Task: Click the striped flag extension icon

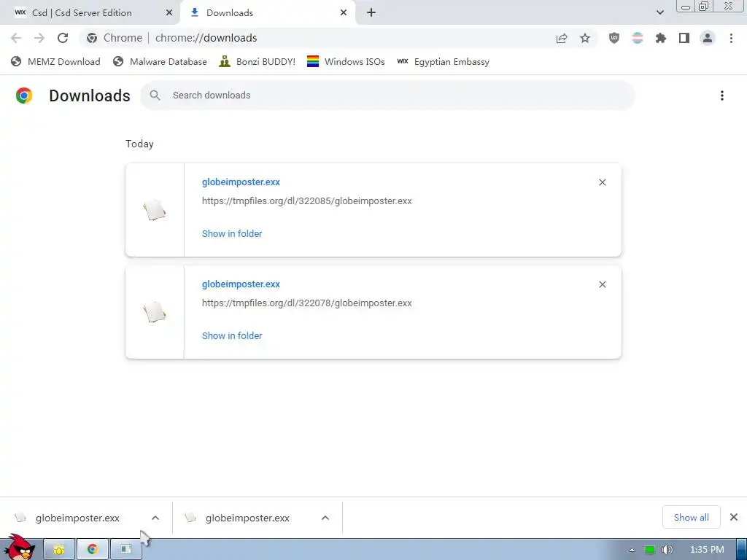Action: [638, 38]
